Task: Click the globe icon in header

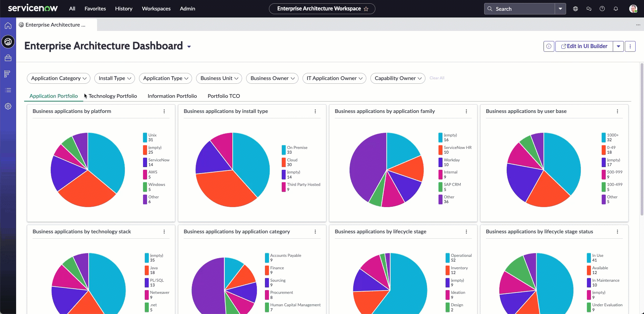Action: (576, 9)
